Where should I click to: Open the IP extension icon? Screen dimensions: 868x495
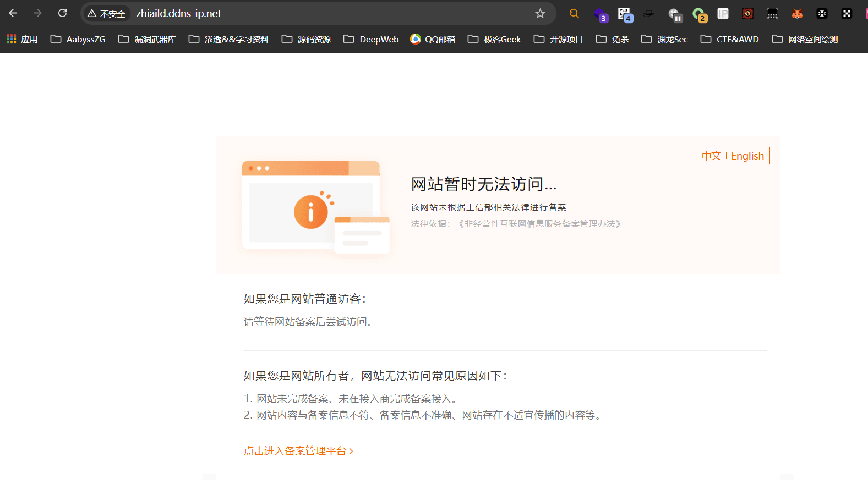coord(723,14)
